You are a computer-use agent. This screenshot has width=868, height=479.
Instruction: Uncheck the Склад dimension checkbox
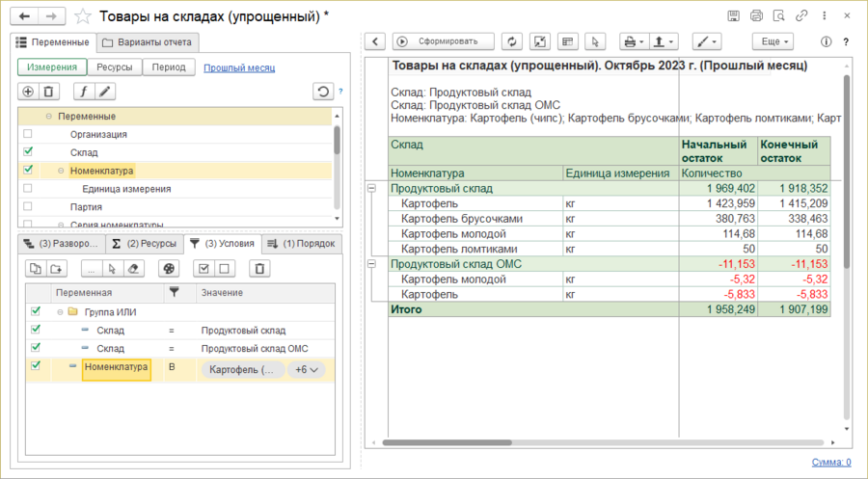[27, 152]
